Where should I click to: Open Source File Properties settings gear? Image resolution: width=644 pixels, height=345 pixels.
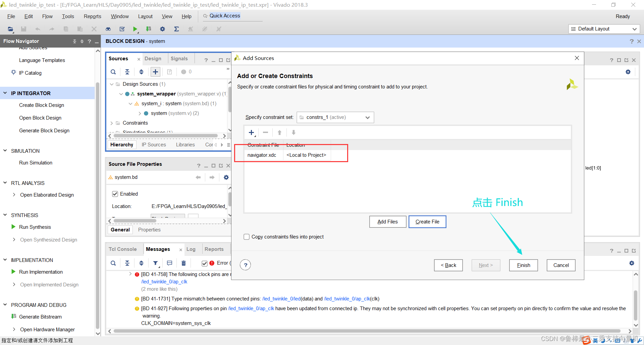pyautogui.click(x=226, y=177)
